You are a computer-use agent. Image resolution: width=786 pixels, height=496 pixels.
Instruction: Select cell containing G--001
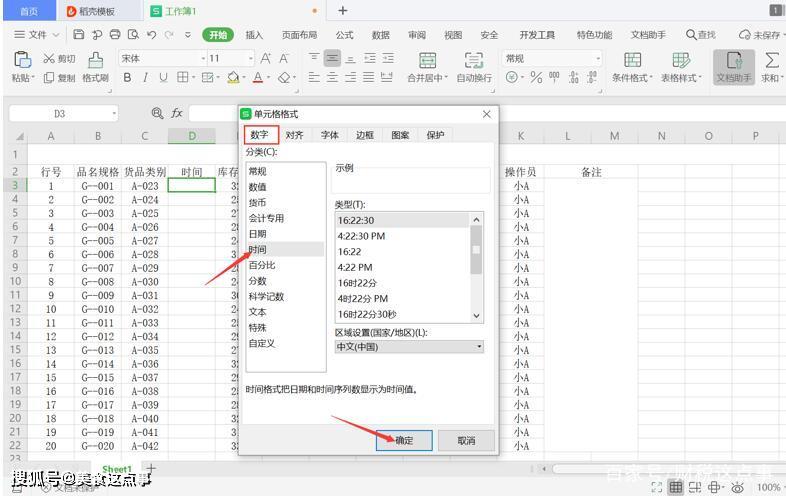[x=98, y=186]
